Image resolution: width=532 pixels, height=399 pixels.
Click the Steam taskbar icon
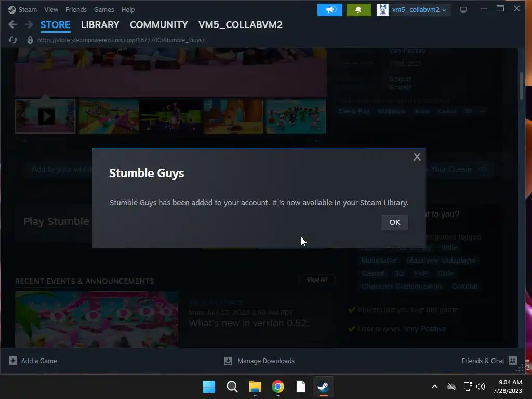pos(323,387)
